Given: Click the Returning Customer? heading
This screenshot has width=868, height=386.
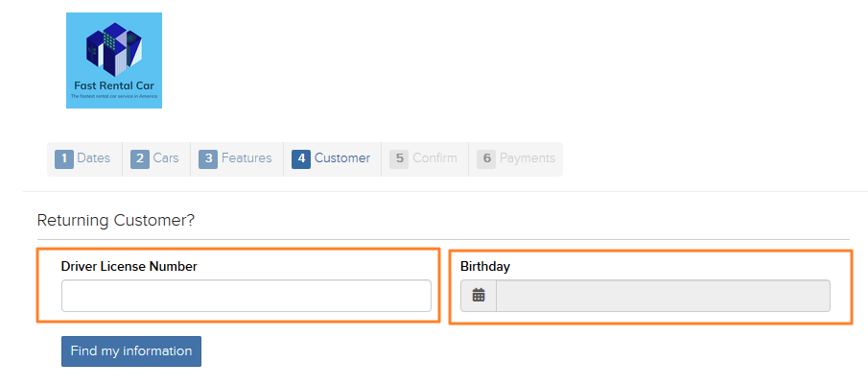Looking at the screenshot, I should [x=116, y=221].
